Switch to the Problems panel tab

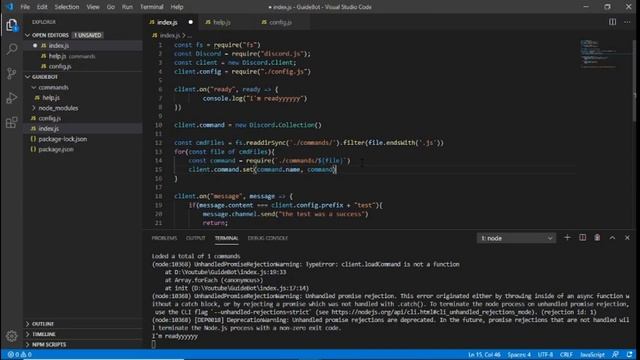pyautogui.click(x=164, y=238)
